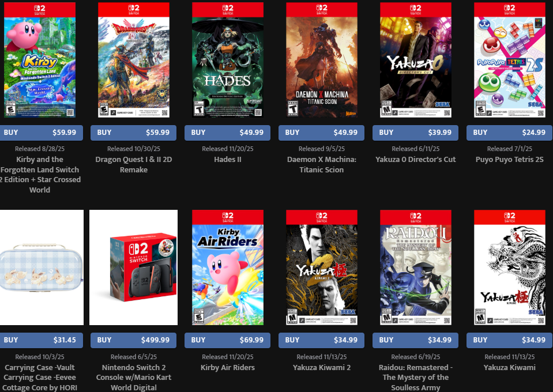Buy Daemon X Machina for $49.99

(x=321, y=133)
